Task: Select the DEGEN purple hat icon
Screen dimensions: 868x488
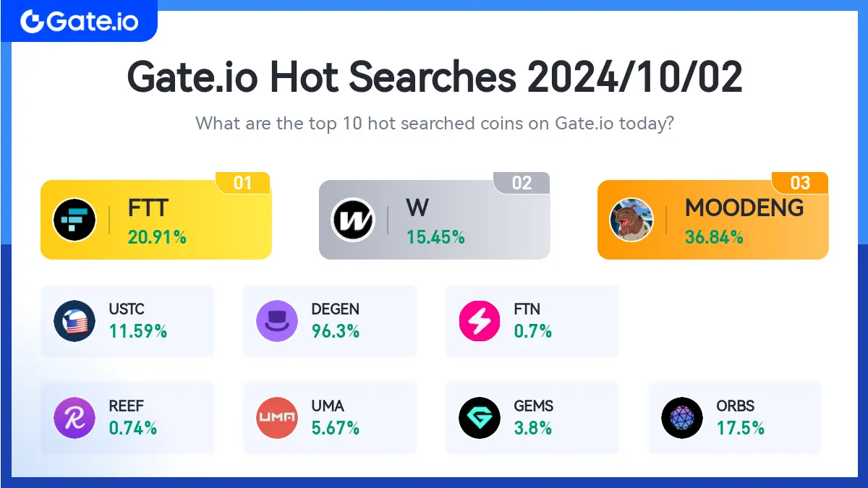Action: pos(277,321)
